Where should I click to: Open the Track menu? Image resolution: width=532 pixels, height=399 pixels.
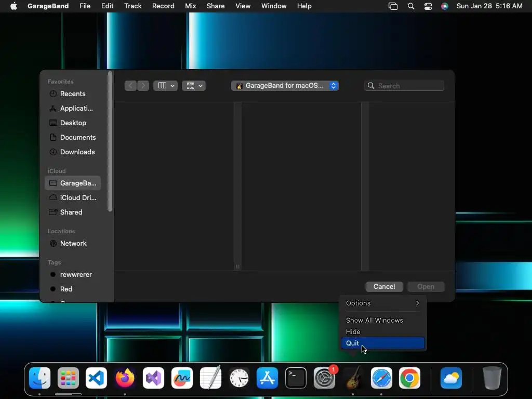point(132,6)
